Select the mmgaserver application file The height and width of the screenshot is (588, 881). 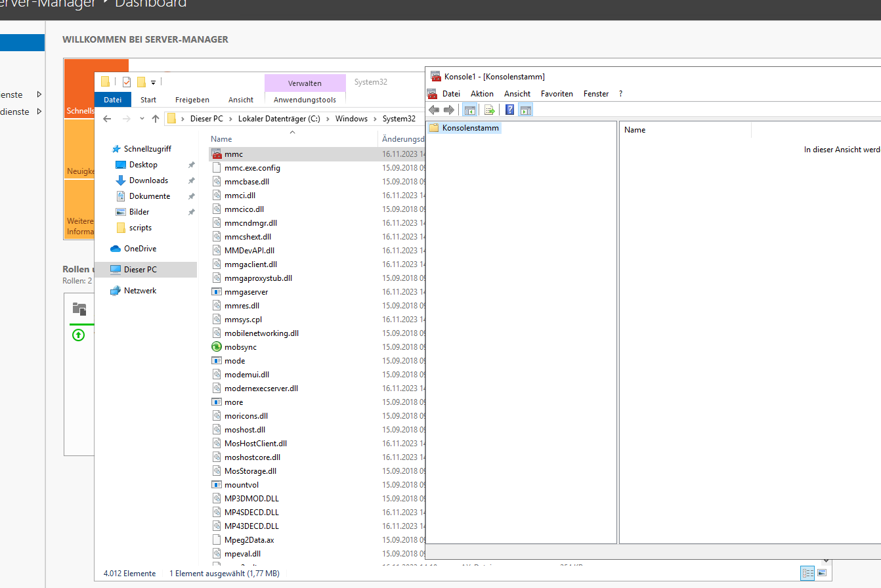point(246,292)
